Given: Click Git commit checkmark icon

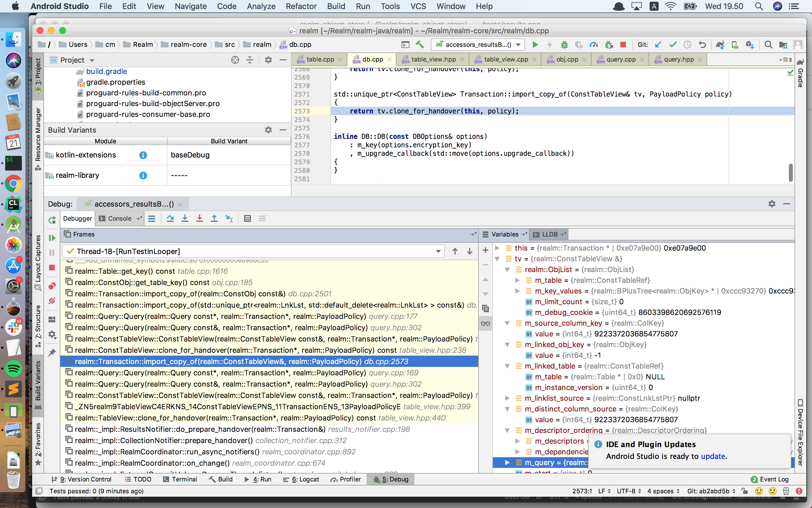Looking at the screenshot, I should click(673, 45).
